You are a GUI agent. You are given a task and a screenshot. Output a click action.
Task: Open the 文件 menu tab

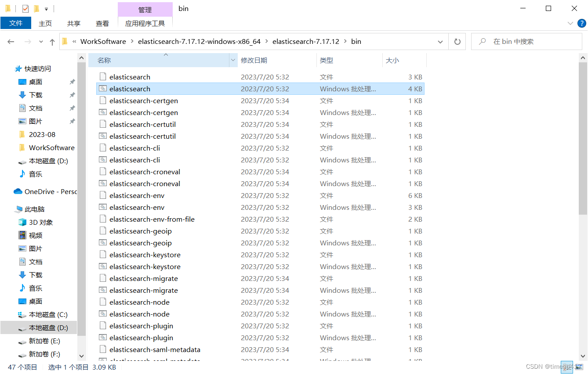click(16, 23)
